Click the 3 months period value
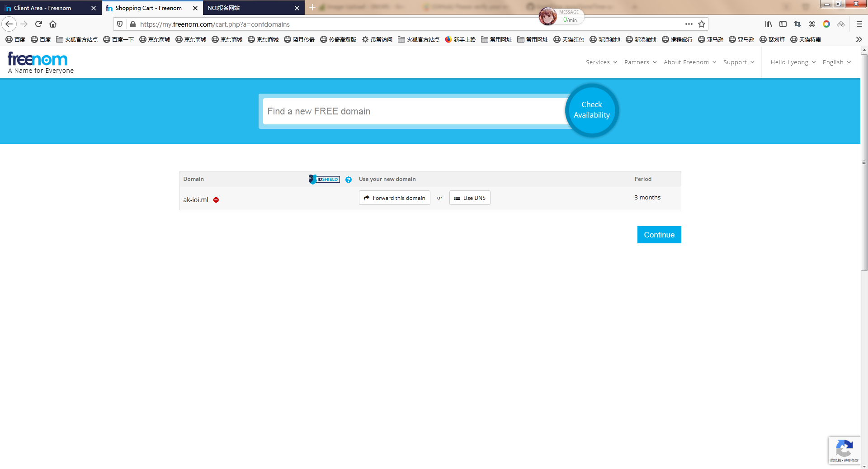 (x=647, y=198)
